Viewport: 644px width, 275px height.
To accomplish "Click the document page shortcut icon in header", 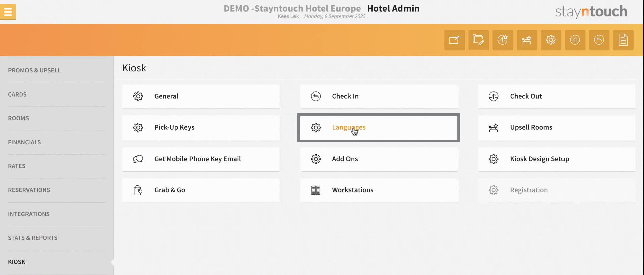I will point(623,40).
